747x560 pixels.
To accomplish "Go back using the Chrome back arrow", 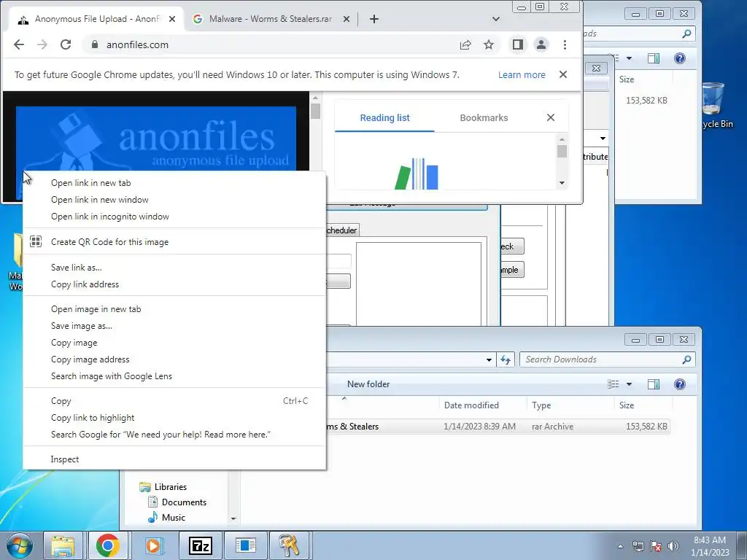I will point(18,44).
